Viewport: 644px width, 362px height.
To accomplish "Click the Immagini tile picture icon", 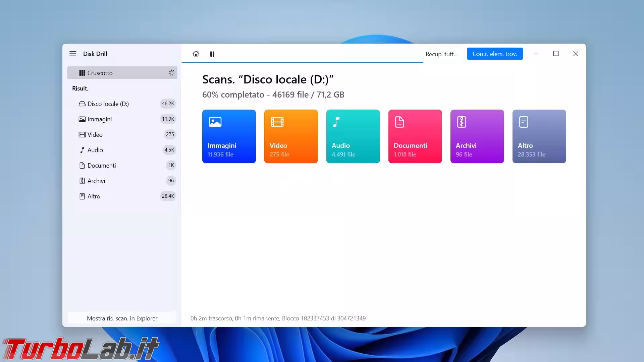I will tap(215, 122).
